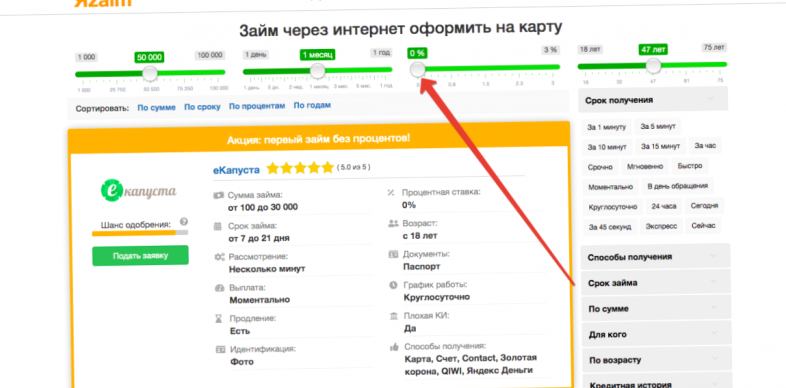Viewport: 786px width, 388px height.
Task: Click the people icon beside Возраст
Action: tap(393, 223)
